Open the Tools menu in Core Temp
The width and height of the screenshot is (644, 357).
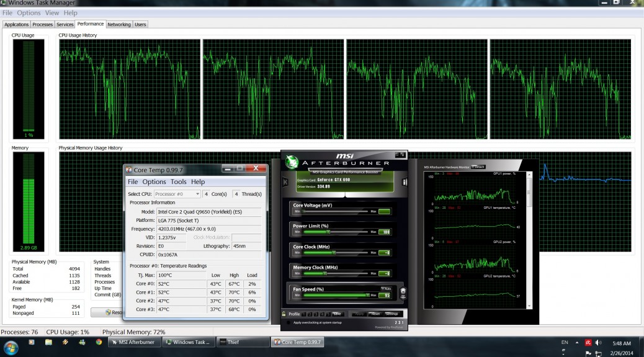click(179, 182)
